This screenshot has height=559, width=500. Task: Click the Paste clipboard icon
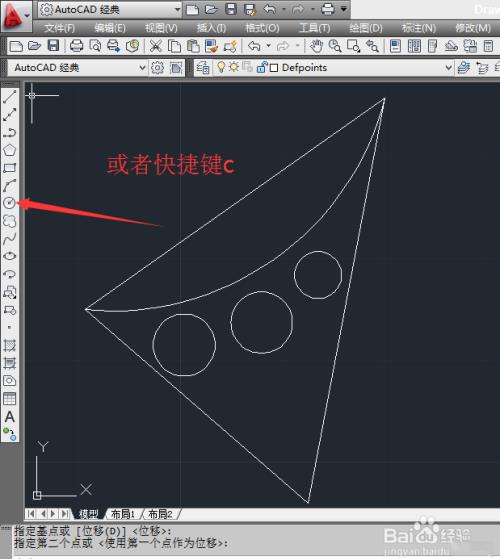[x=193, y=46]
